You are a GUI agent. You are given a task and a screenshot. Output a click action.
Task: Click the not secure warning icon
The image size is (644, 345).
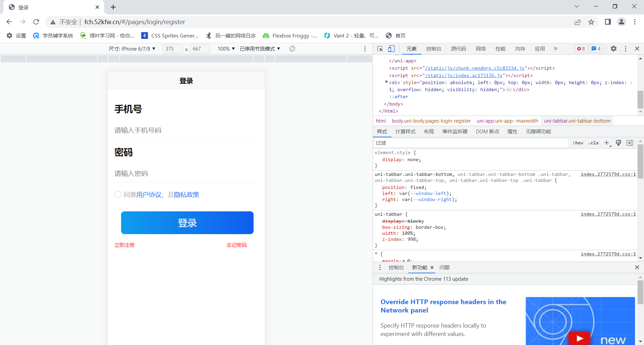point(53,22)
